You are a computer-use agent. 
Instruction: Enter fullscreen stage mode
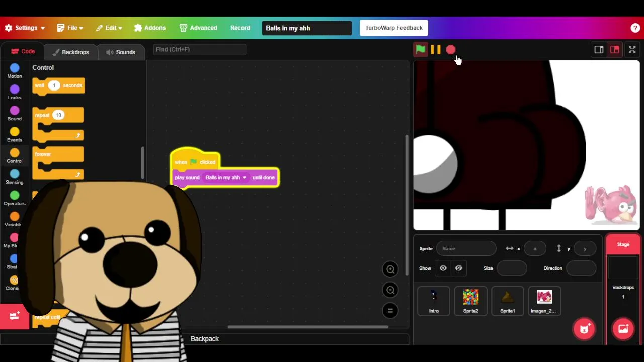632,50
